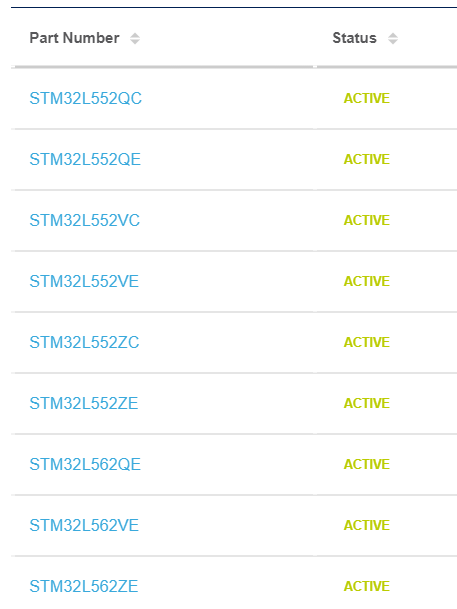The width and height of the screenshot is (457, 609).
Task: Open STM32L562QE part page
Action: coord(85,464)
